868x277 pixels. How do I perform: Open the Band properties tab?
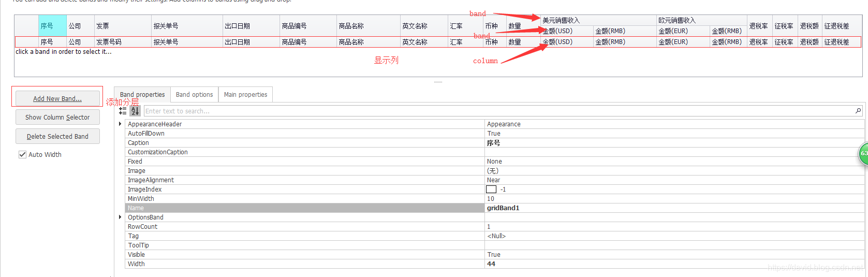click(142, 94)
